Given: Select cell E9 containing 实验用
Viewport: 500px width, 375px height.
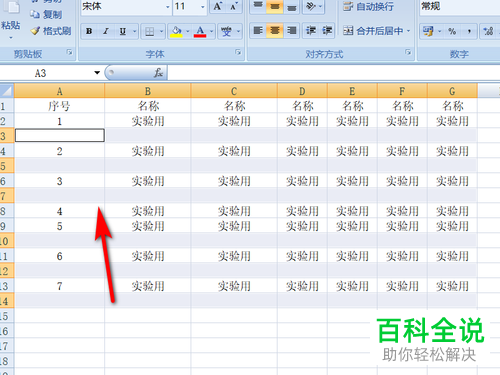Looking at the screenshot, I should click(352, 226).
